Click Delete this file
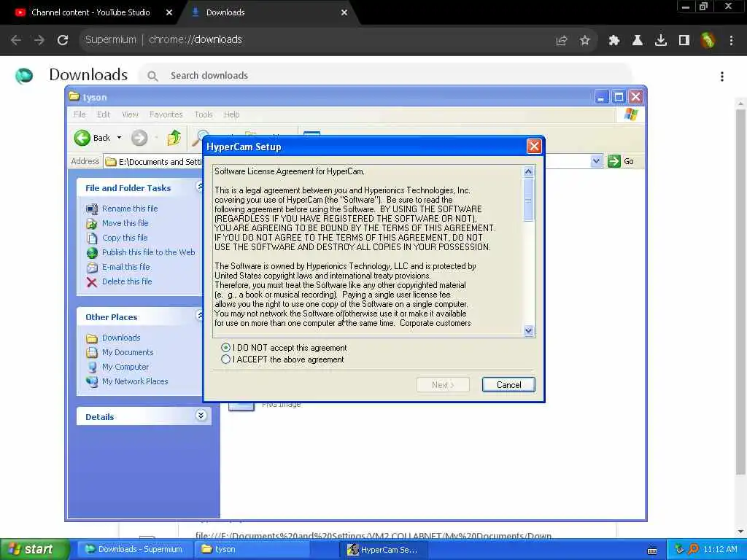 tap(127, 281)
